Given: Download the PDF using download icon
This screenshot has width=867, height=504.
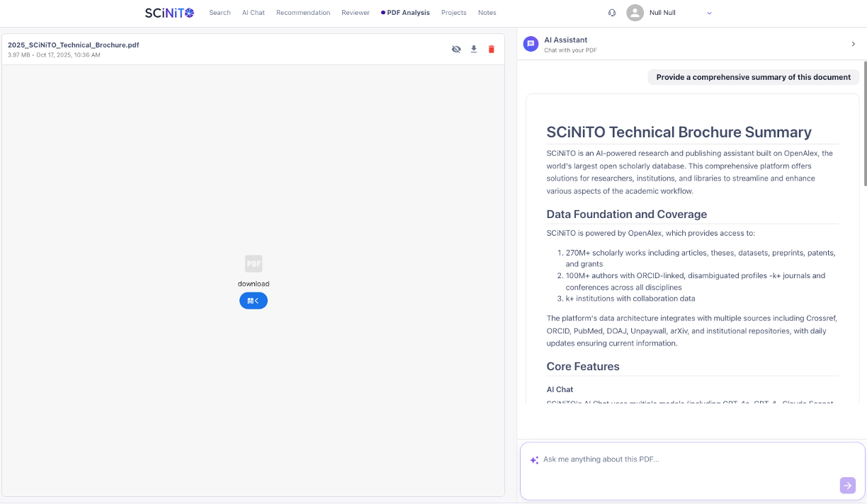Looking at the screenshot, I should tap(474, 50).
